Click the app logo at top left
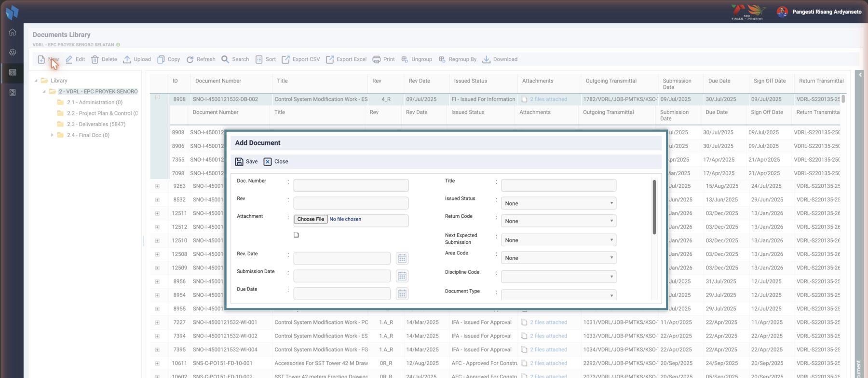This screenshot has width=868, height=378. pyautogui.click(x=12, y=12)
